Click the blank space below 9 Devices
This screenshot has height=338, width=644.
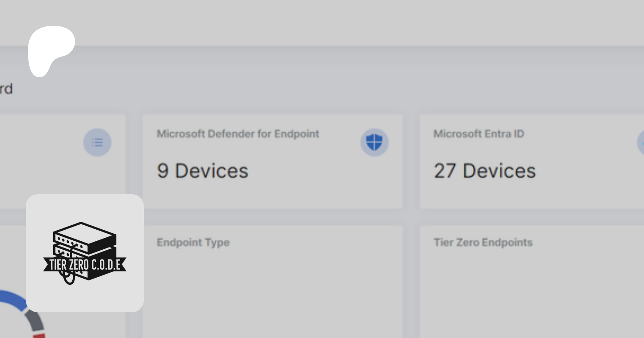click(x=272, y=195)
